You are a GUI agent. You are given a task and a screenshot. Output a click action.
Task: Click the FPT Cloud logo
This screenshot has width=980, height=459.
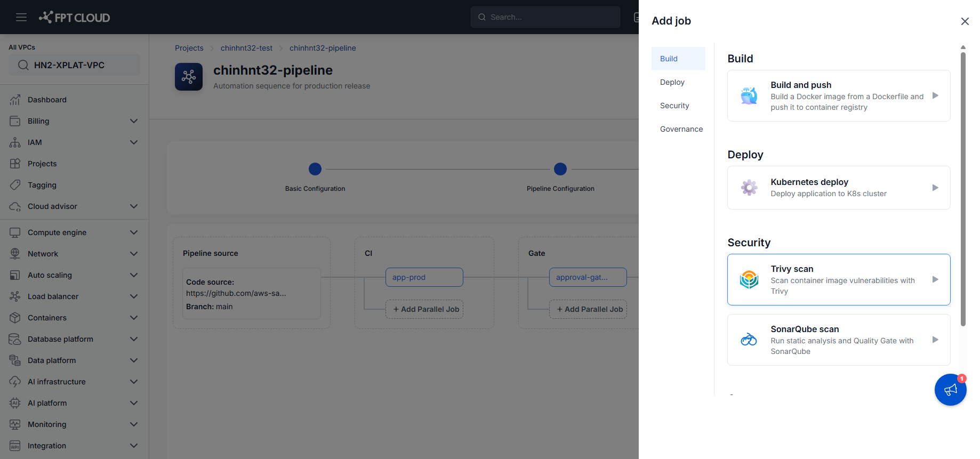[75, 17]
